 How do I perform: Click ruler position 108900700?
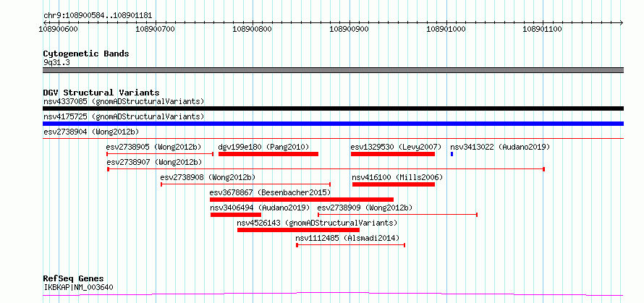(156, 29)
